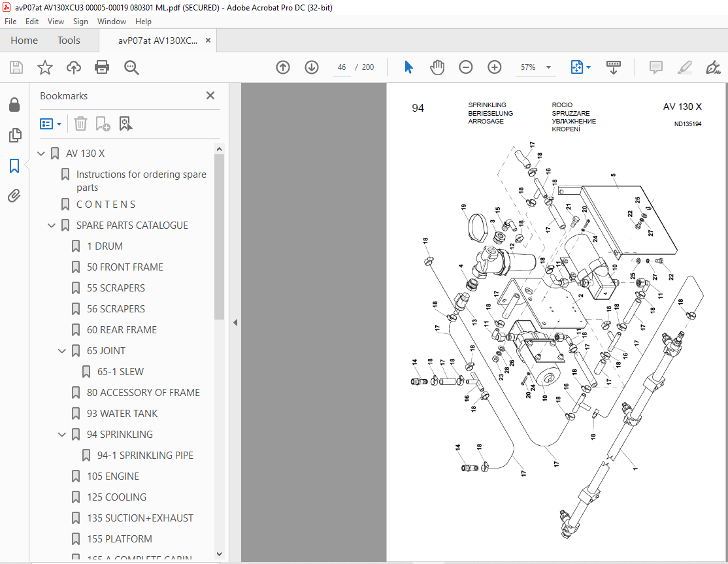728x564 pixels.
Task: Delete selected bookmark trash icon
Action: (80, 124)
